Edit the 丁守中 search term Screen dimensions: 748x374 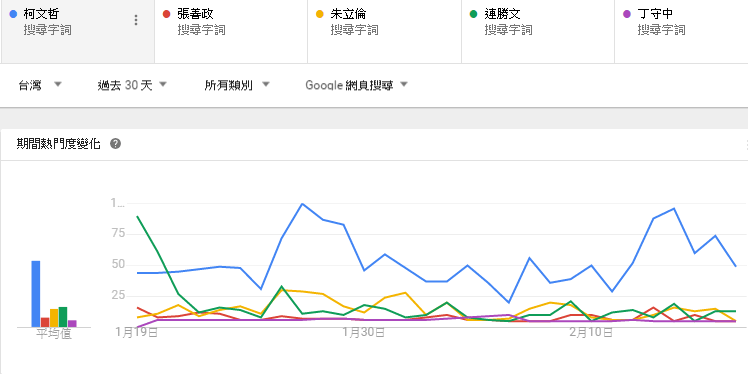(655, 14)
